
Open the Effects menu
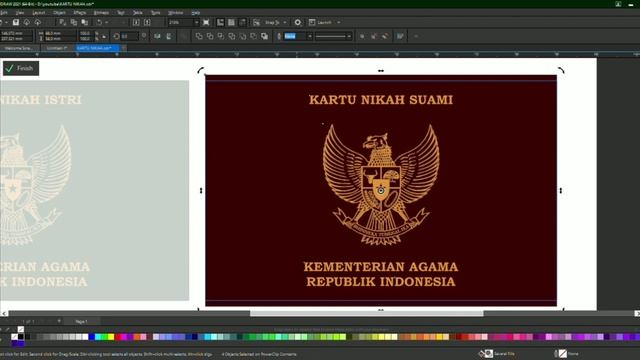click(x=80, y=13)
